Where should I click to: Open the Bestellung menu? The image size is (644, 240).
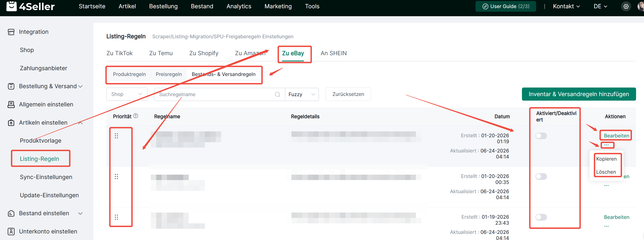tap(163, 7)
